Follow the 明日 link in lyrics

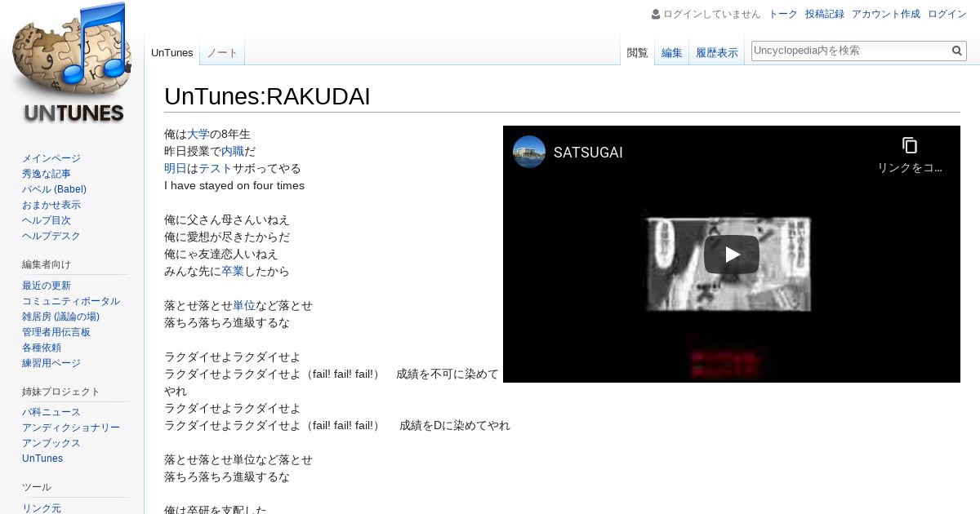click(x=176, y=168)
